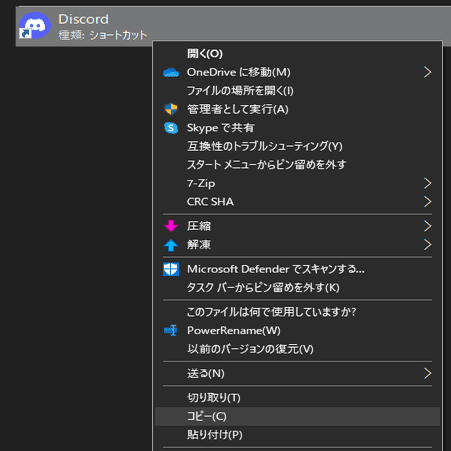Click the pink compress arrow icon
451x451 pixels.
click(171, 226)
